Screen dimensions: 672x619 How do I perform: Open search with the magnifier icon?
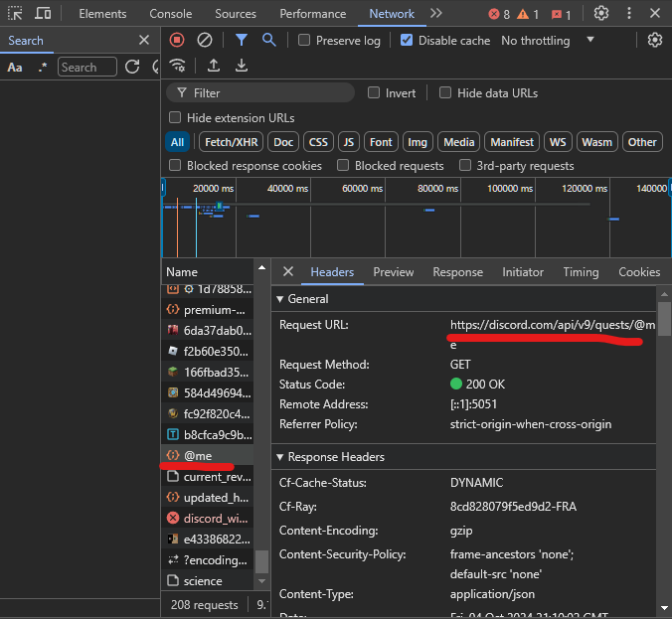pos(268,41)
